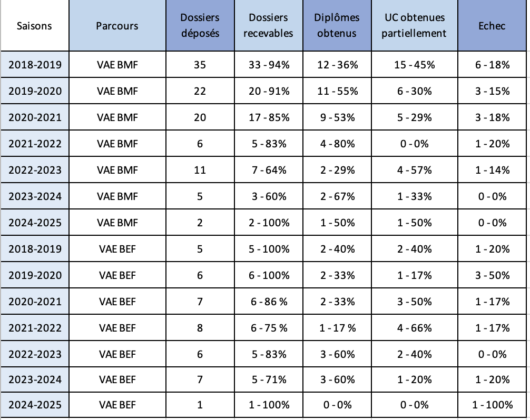Click the Saisons column header

point(35,26)
